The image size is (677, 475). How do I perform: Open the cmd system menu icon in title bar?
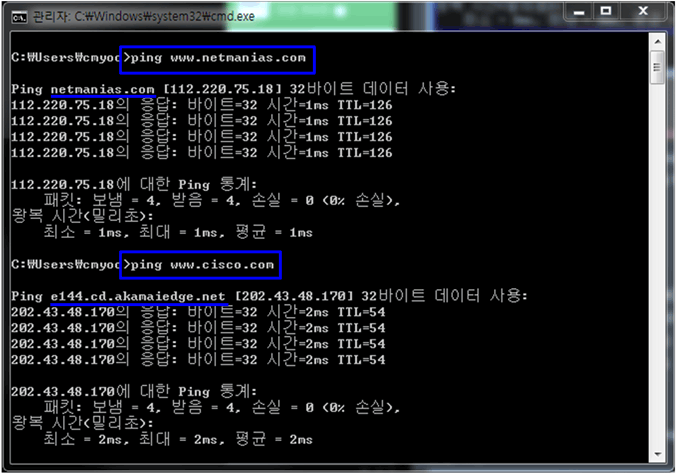tap(19, 17)
